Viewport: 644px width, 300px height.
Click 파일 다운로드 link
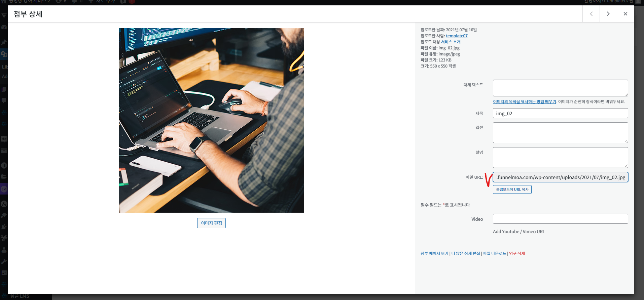pyautogui.click(x=494, y=254)
